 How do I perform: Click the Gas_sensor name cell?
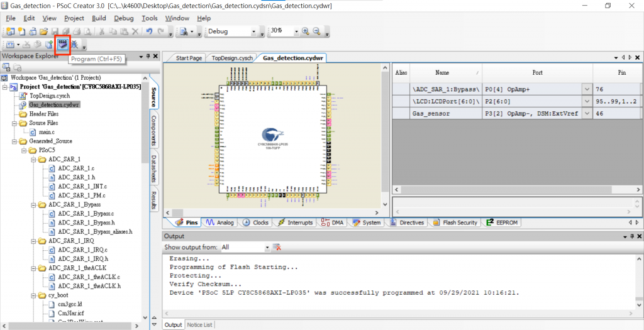445,113
